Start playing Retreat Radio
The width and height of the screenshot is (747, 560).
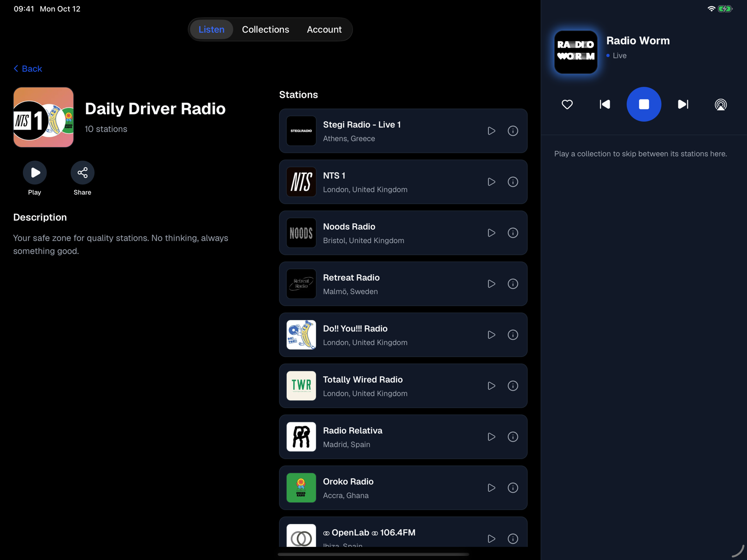pyautogui.click(x=491, y=284)
